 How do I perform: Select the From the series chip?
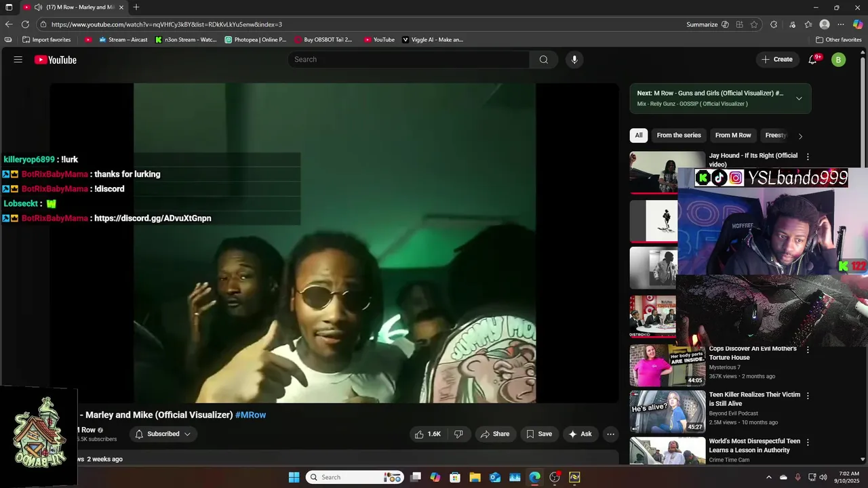pos(679,136)
